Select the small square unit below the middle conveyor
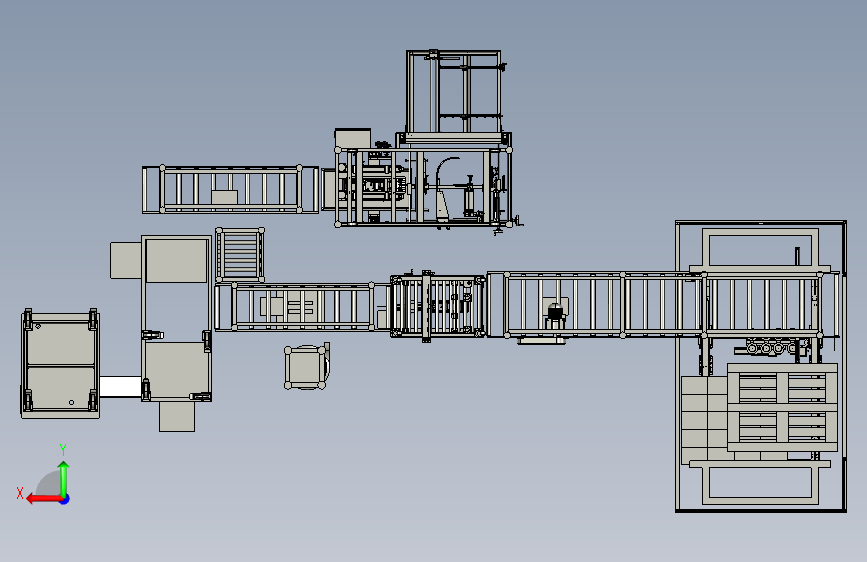 point(306,367)
